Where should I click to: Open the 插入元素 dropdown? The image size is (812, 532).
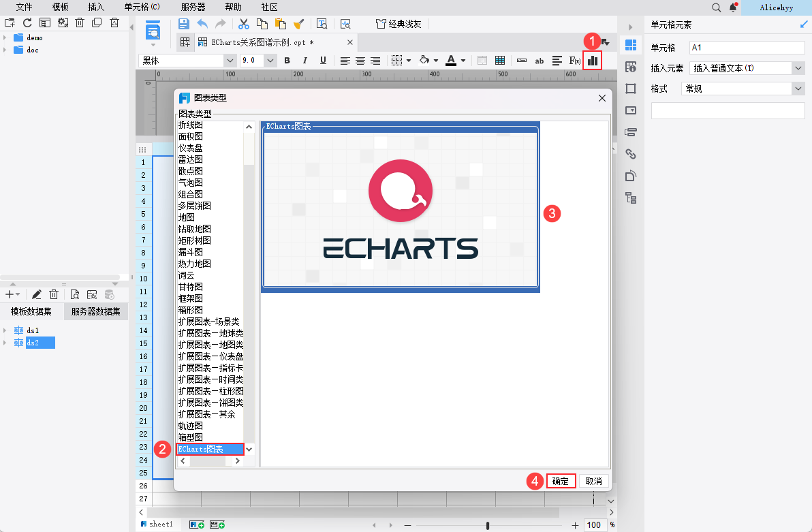[x=798, y=68]
